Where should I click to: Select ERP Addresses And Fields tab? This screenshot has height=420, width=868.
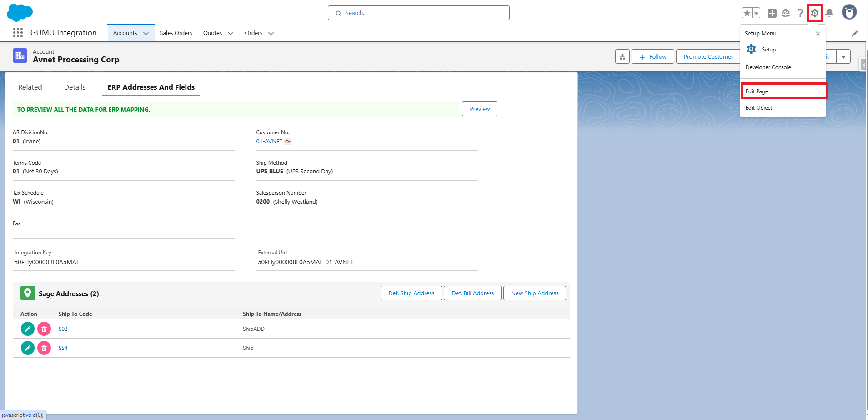tap(151, 87)
